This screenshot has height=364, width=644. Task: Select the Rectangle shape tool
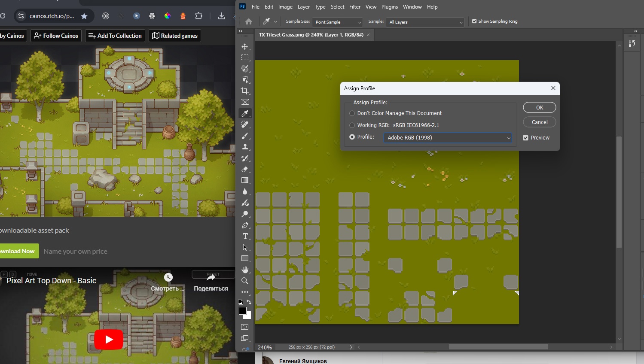coord(245,258)
